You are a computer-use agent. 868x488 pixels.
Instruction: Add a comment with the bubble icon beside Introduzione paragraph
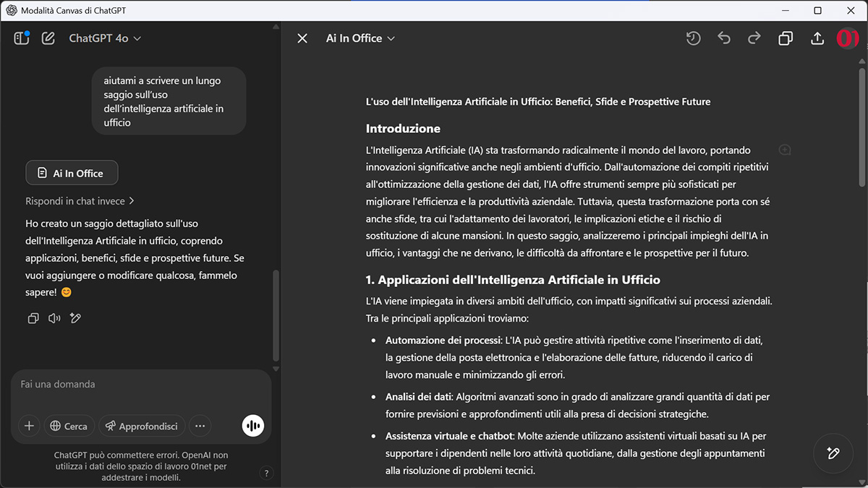click(x=785, y=150)
